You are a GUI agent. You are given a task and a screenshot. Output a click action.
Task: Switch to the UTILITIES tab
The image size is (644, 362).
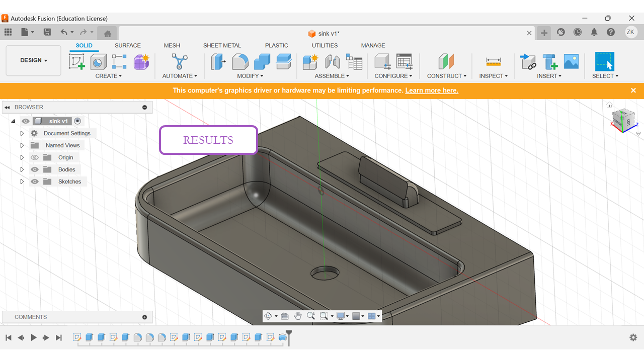[325, 45]
